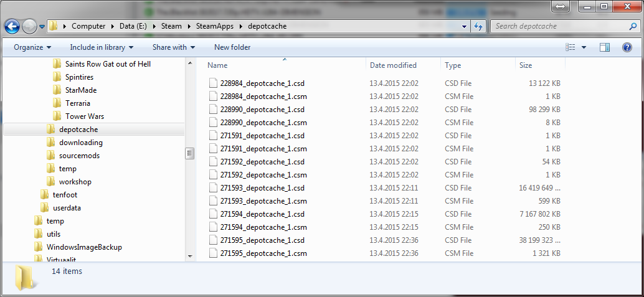The image size is (644, 297).
Task: Click the navigation pane scrollbar thumb
Action: [x=190, y=154]
